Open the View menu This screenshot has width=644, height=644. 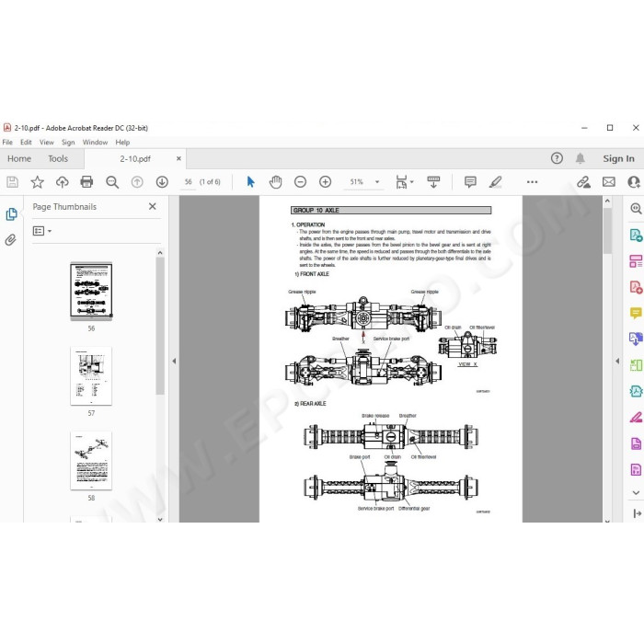(46, 142)
